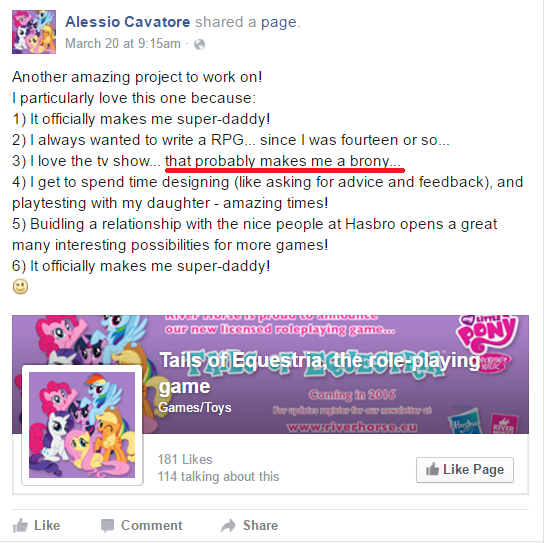This screenshot has width=544, height=543.
Task: Open Alessio Cavatore's profile name link
Action: pos(128,22)
